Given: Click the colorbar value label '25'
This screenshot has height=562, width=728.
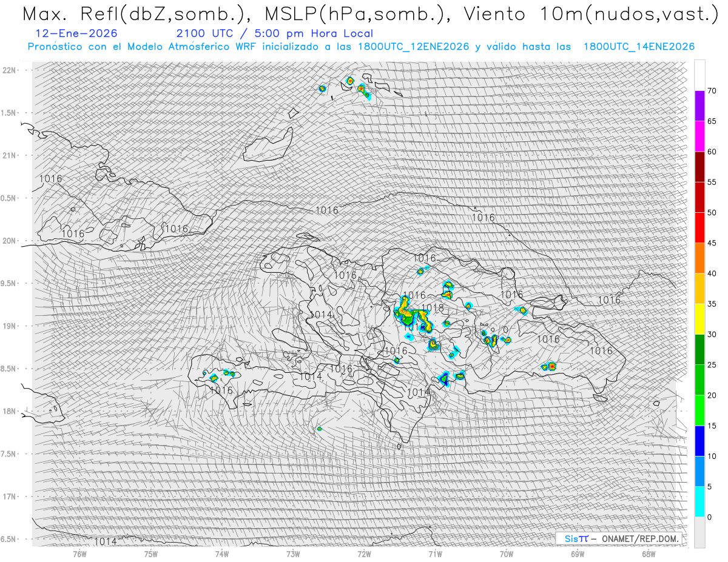Looking at the screenshot, I should click(712, 364).
